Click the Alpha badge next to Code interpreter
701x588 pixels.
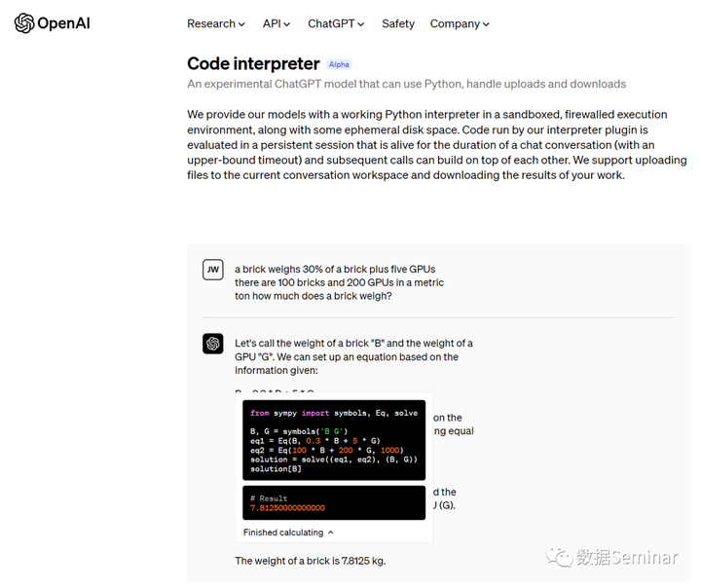[339, 64]
